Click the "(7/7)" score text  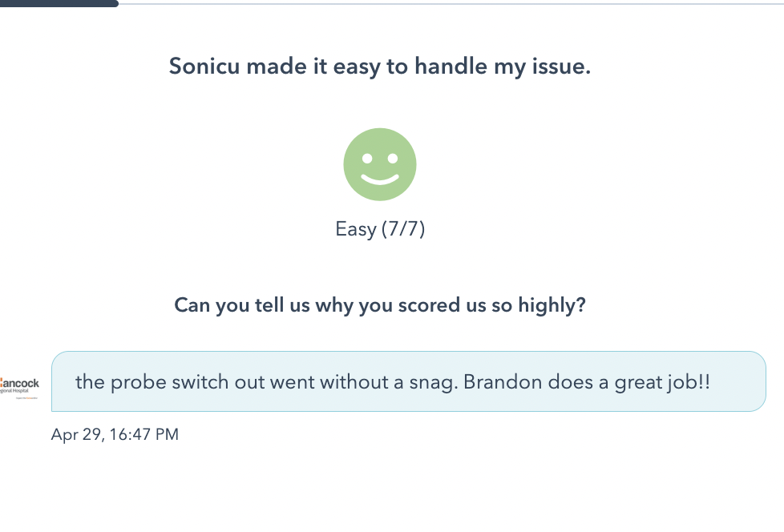coord(403,229)
